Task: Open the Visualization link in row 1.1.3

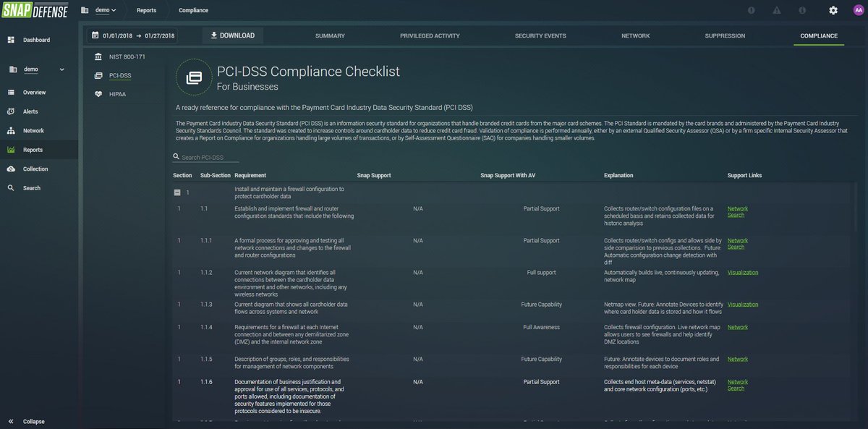Action: 743,305
